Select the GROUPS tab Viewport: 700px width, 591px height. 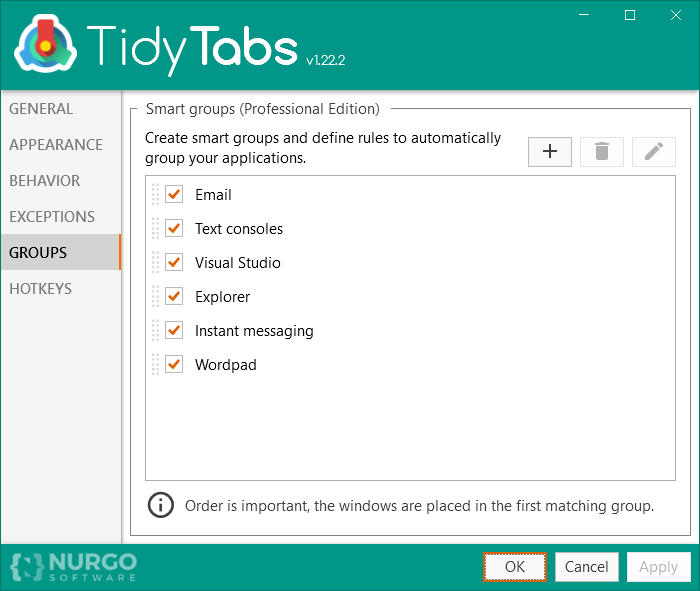(61, 252)
